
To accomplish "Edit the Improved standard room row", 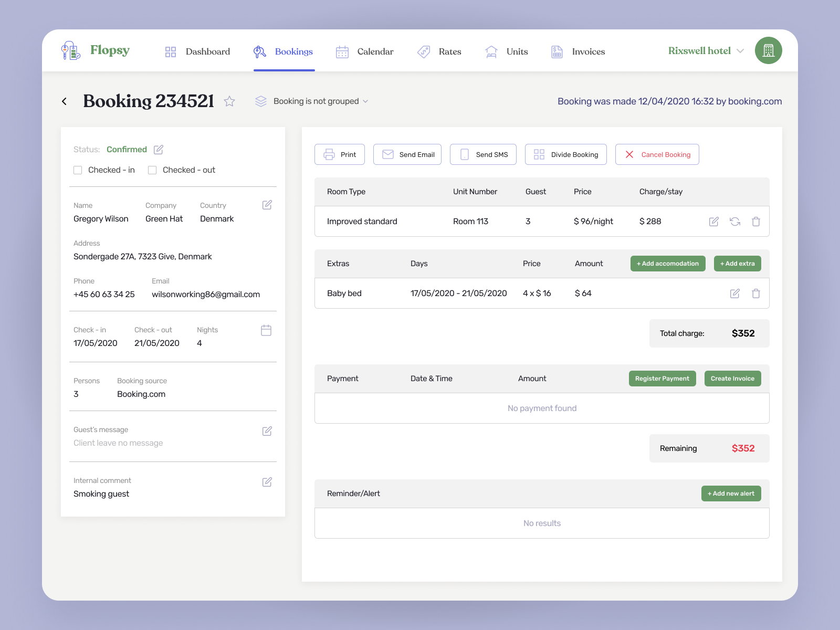I will (714, 221).
